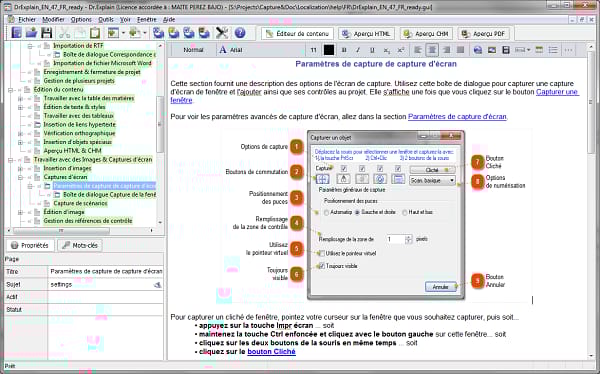Open help with the question mark icon
This screenshot has width=600, height=374.
pyautogui.click(x=240, y=33)
